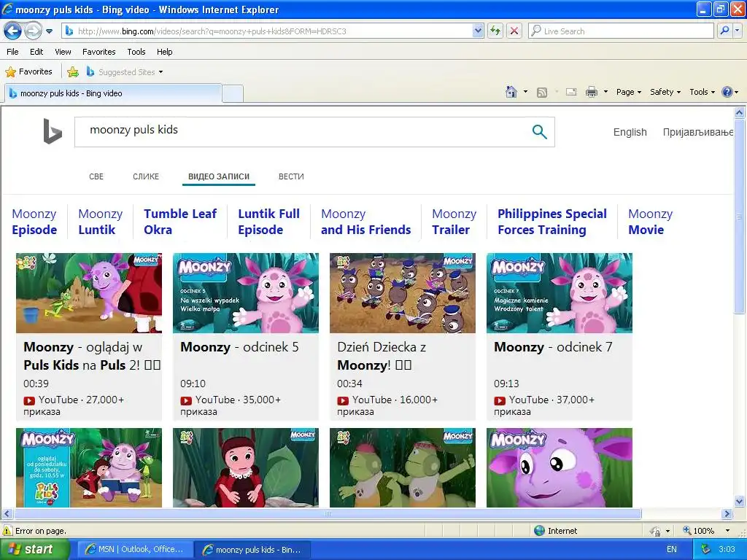Open the Suggested Sites dropdown

point(125,72)
